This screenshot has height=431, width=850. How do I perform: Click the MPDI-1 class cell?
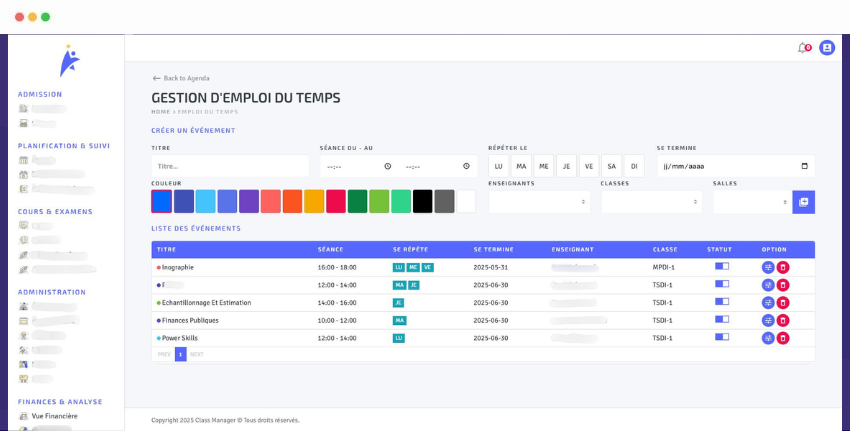662,267
